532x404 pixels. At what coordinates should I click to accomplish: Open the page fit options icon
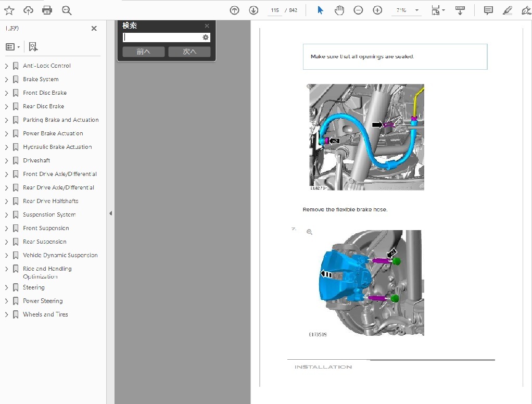438,10
